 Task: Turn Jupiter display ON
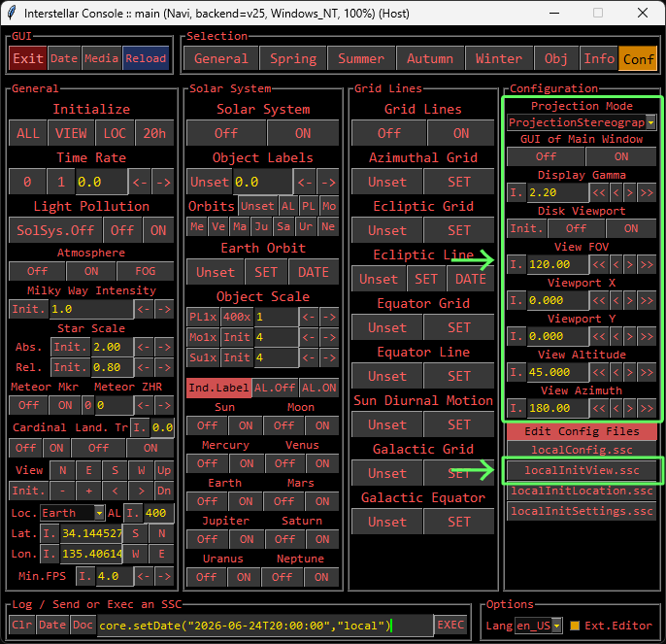(247, 539)
